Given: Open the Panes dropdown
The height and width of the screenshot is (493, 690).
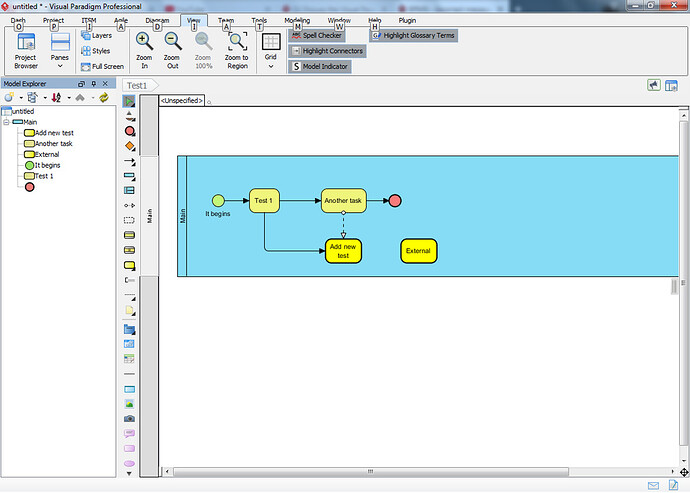Looking at the screenshot, I should point(60,50).
